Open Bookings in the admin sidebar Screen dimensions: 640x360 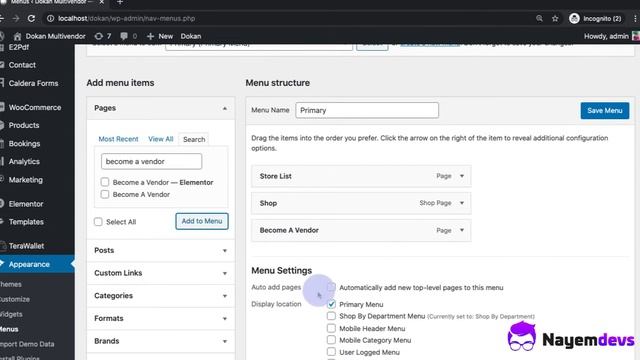(24, 144)
